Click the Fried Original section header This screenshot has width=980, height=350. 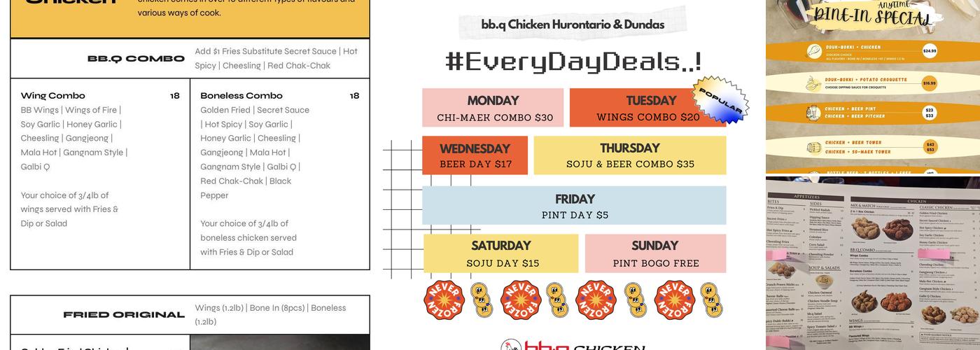point(124,315)
